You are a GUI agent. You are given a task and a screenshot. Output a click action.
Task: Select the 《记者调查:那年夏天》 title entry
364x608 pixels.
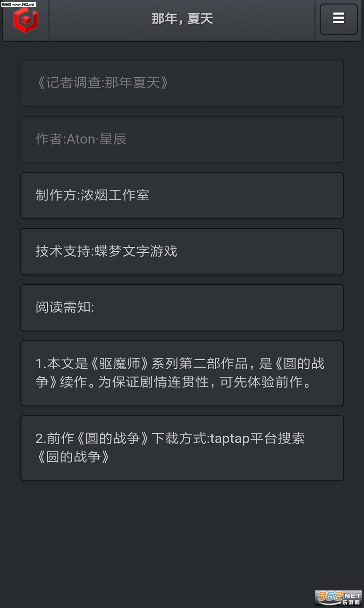click(x=182, y=83)
